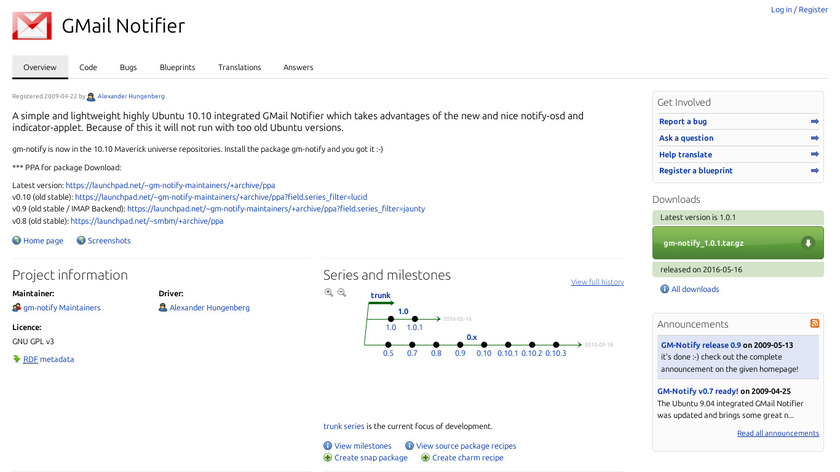Click the View milestones info icon
Screen dimensions: 840x472
point(327,446)
